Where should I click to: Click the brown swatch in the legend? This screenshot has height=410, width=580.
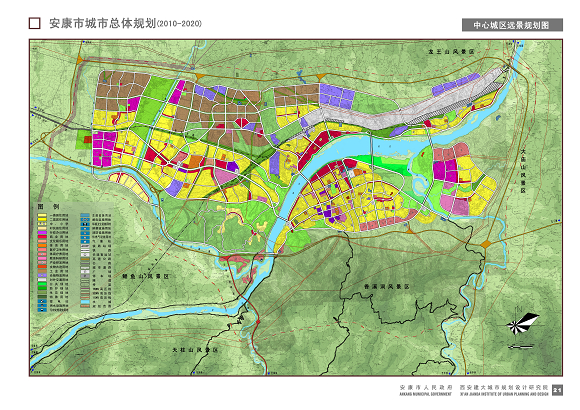pos(42,271)
